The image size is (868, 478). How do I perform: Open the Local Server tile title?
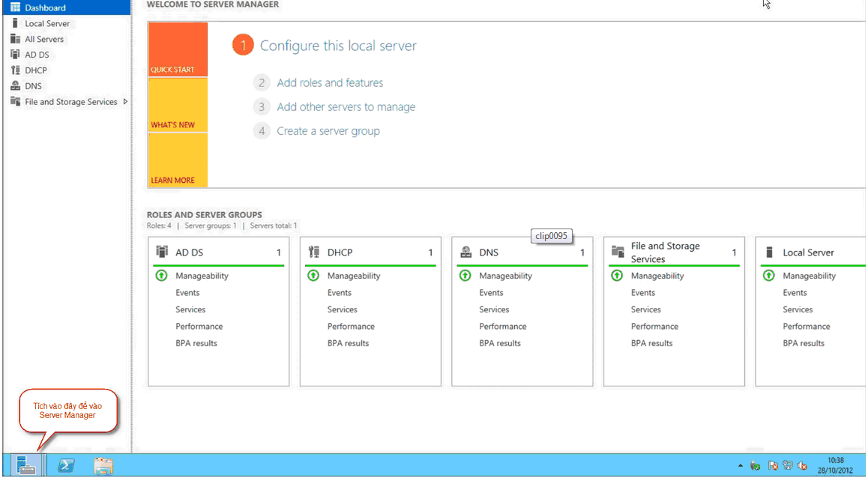[x=808, y=252]
